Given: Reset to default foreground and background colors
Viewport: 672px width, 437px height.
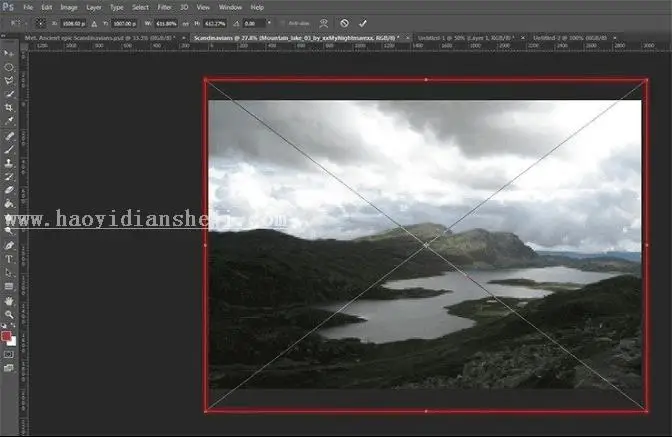Looking at the screenshot, I should (x=4, y=326).
